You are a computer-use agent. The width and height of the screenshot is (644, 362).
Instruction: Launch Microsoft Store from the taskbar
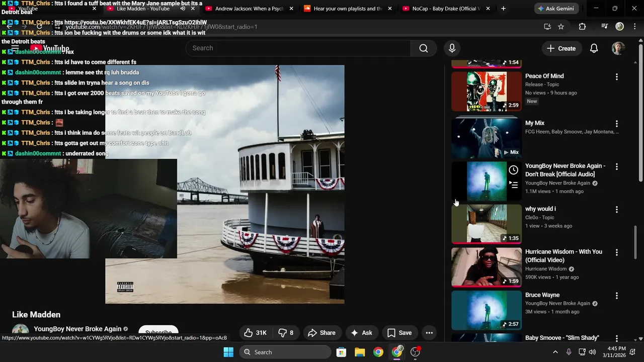point(341,352)
